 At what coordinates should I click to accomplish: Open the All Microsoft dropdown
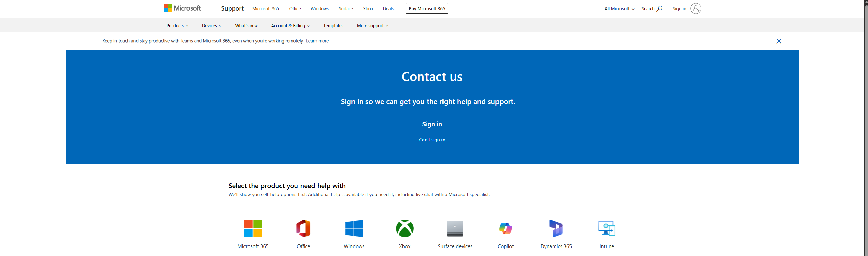tap(619, 8)
